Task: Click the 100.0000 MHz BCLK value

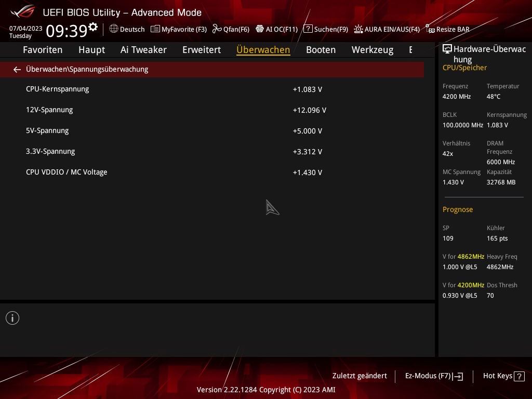Action: tap(463, 125)
